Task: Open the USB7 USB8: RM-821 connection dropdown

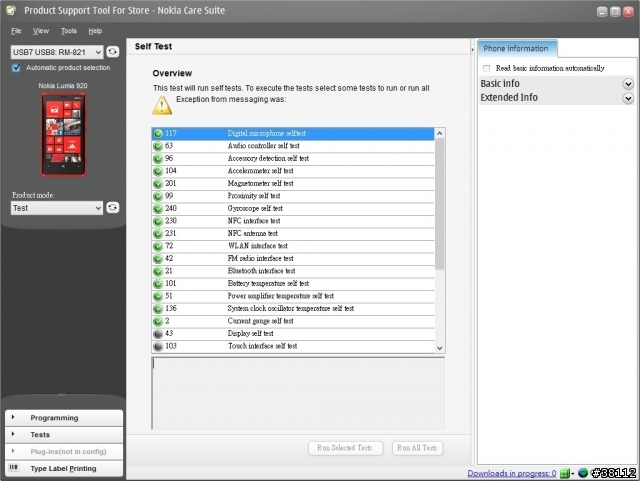Action: tap(57, 52)
